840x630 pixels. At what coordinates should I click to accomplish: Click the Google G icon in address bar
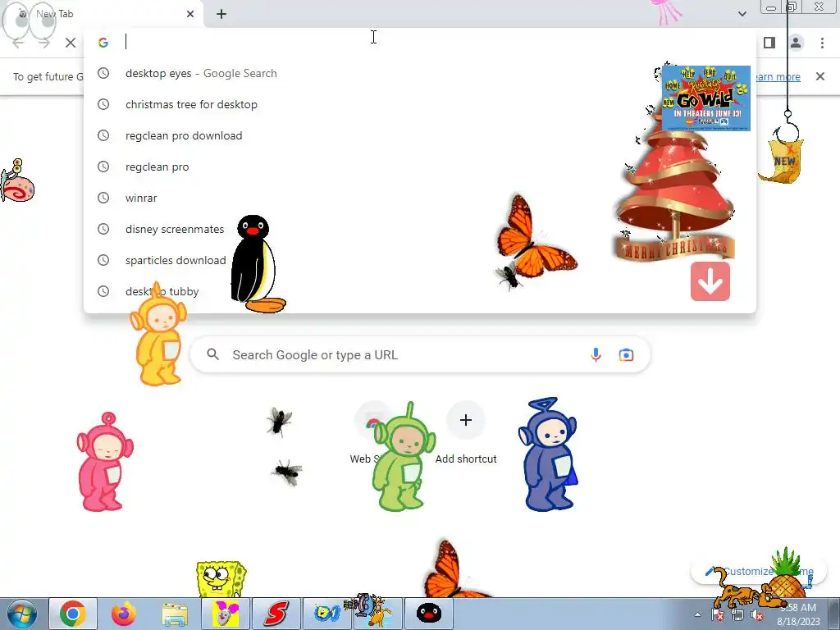point(103,43)
